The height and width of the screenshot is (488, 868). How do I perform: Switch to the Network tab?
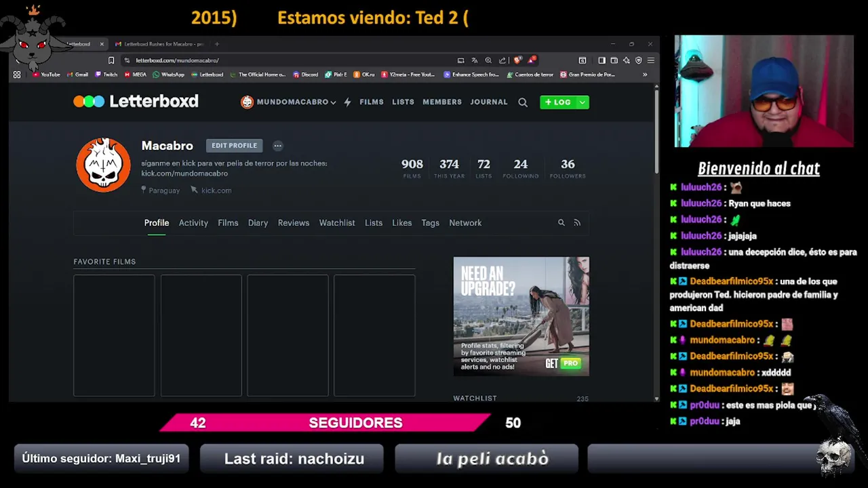point(465,223)
